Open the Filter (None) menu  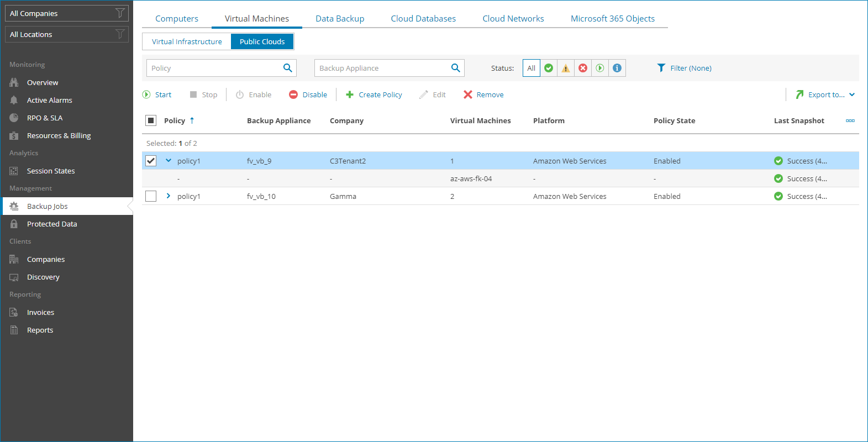(x=684, y=68)
